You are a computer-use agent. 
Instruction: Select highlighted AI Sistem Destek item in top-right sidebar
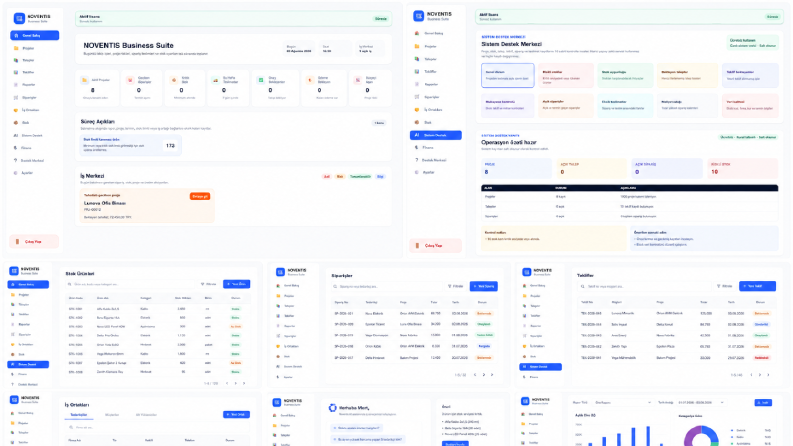tap(435, 135)
